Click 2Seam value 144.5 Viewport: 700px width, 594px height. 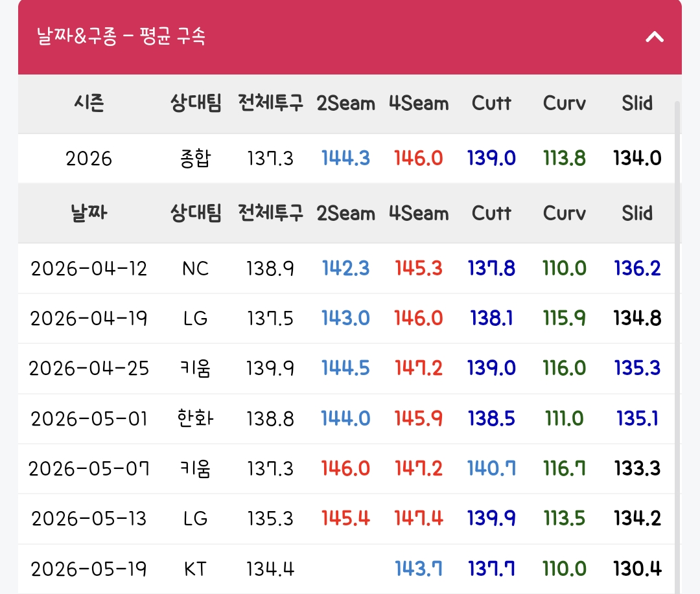pyautogui.click(x=345, y=369)
